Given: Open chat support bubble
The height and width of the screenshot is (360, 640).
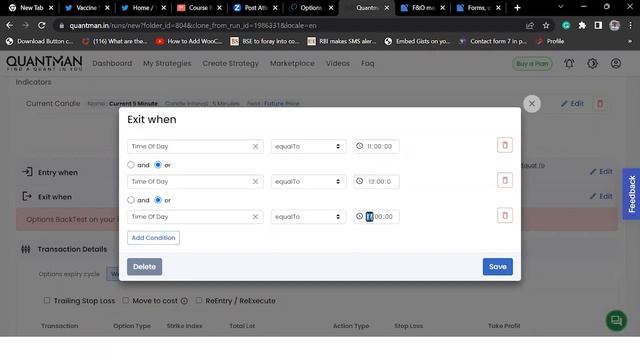Looking at the screenshot, I should [616, 320].
